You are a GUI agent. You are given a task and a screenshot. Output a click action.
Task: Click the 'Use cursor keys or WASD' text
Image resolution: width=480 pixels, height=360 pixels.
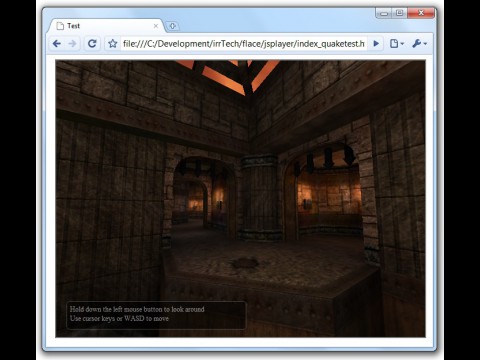(119, 318)
